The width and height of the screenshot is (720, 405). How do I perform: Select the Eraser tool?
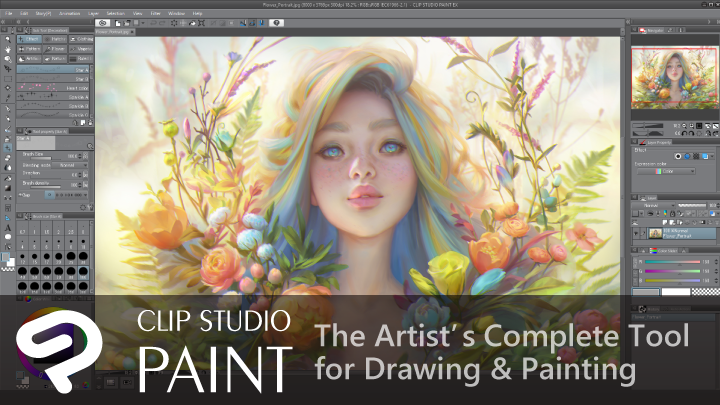(x=7, y=158)
